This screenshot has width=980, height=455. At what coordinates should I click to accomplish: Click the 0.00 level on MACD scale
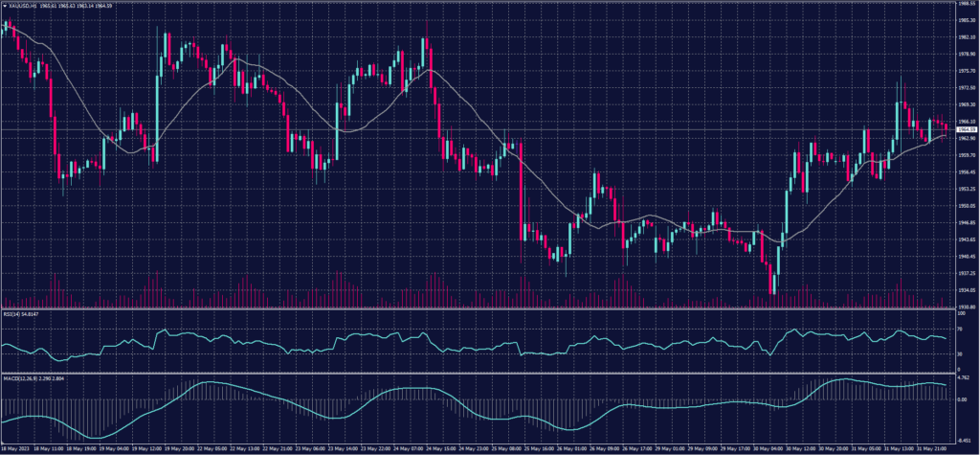pos(963,398)
